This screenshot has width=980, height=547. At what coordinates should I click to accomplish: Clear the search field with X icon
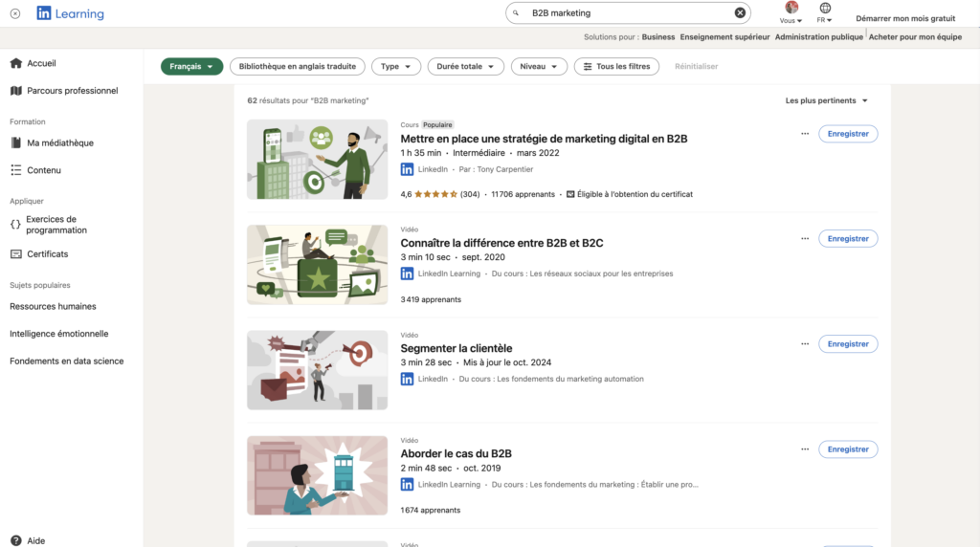point(740,13)
